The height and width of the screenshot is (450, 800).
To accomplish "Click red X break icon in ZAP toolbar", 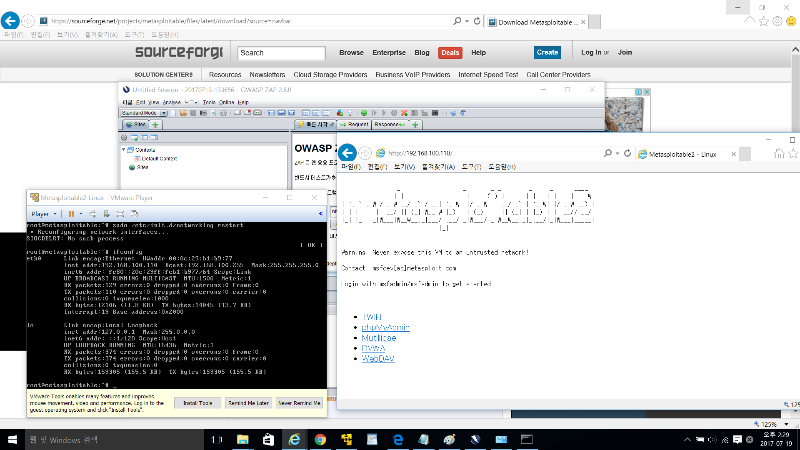I will (x=404, y=113).
